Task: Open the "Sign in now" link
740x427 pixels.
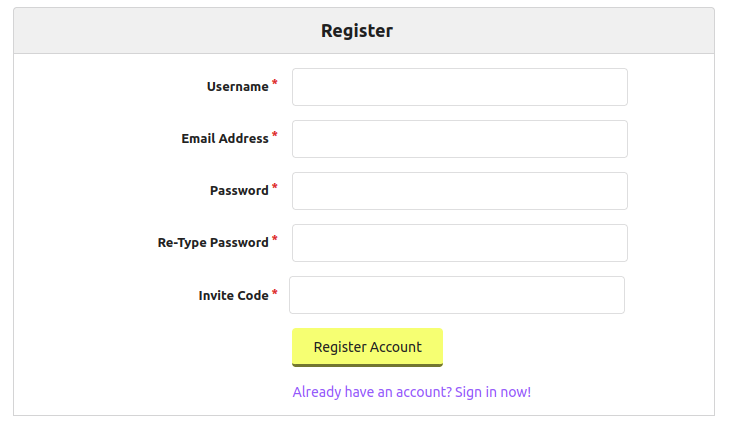Action: click(493, 392)
